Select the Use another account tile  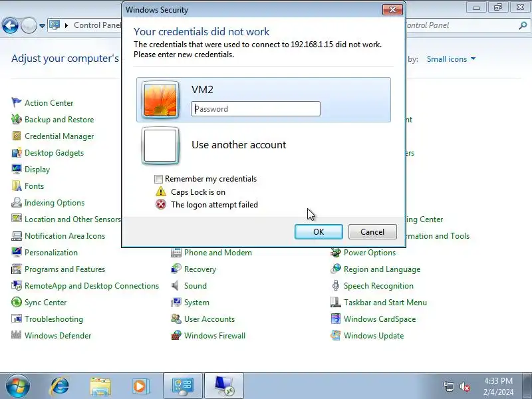(263, 145)
